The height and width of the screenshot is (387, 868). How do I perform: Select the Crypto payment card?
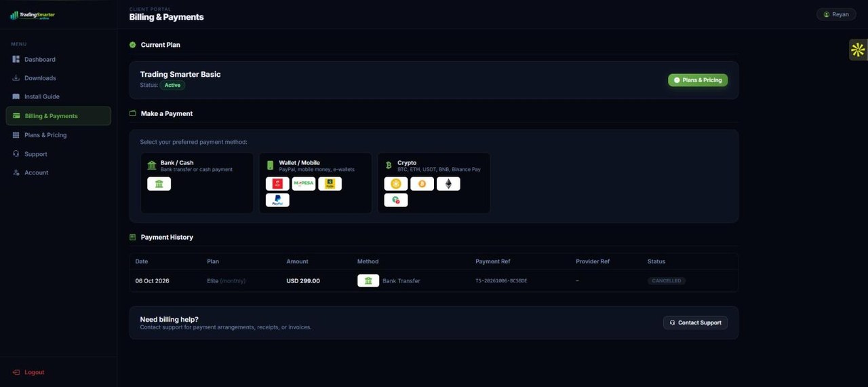pyautogui.click(x=434, y=183)
